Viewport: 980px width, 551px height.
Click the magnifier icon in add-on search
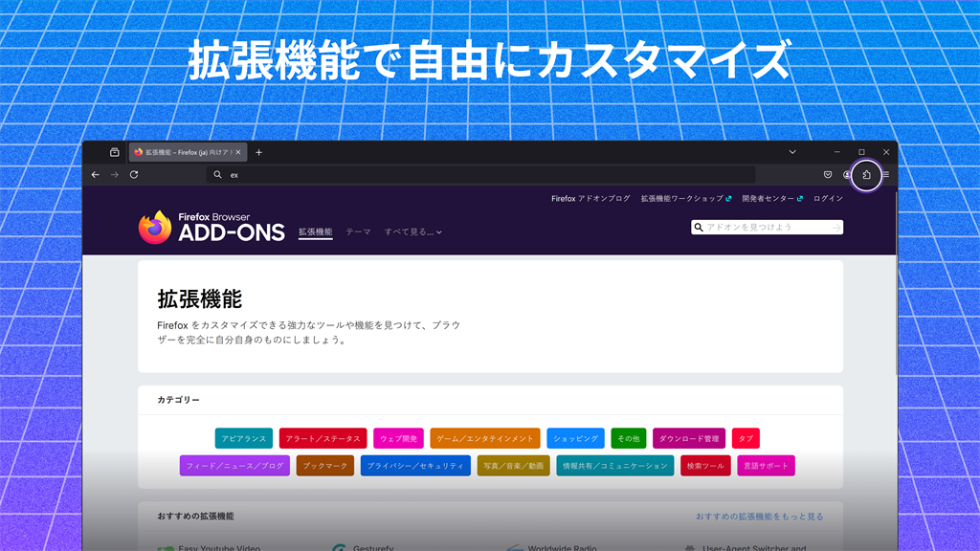(x=699, y=228)
